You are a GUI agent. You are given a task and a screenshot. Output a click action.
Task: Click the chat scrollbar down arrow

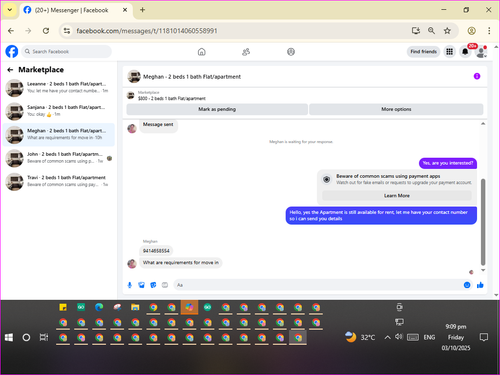coord(483,270)
